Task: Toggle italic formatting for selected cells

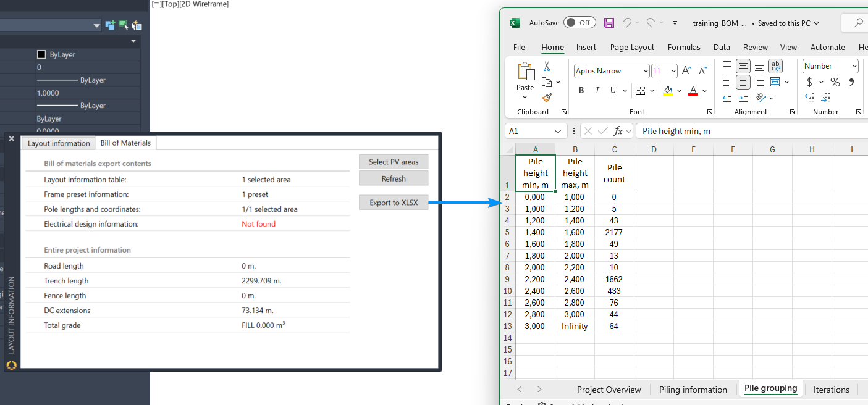Action: 597,90
